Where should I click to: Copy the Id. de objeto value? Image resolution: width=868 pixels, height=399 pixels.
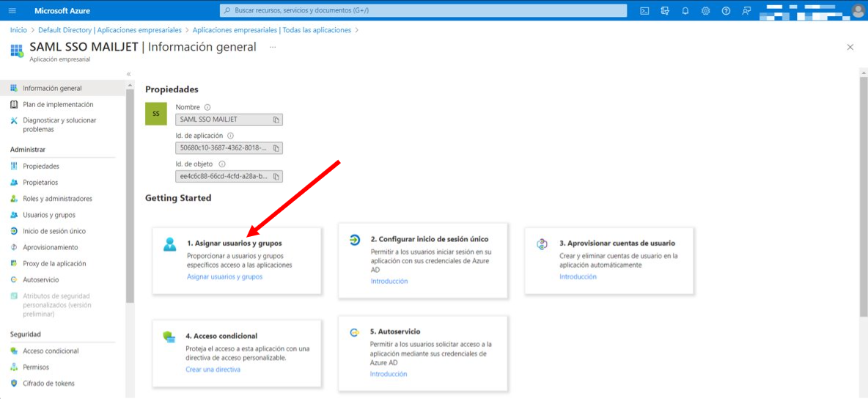(276, 177)
